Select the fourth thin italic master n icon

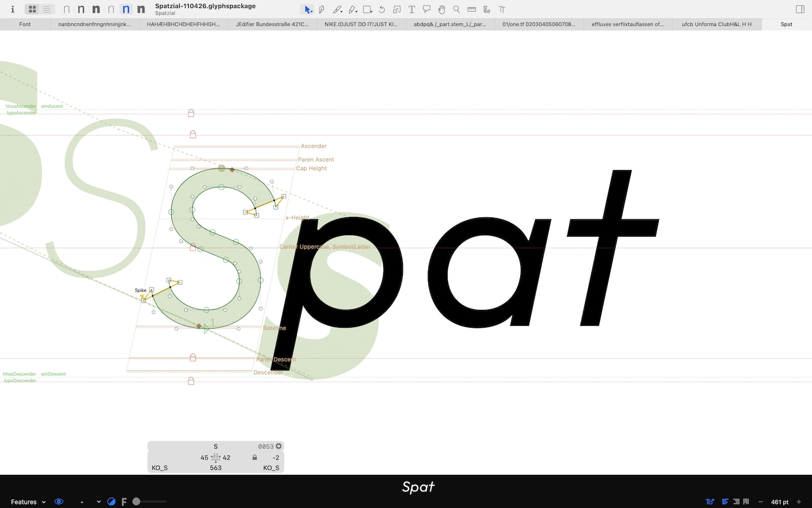click(111, 9)
